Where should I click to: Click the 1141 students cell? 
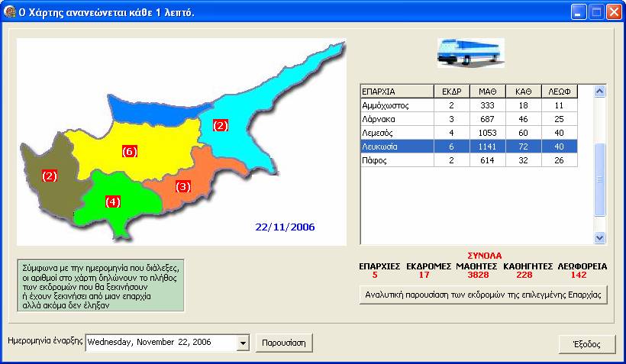click(488, 147)
